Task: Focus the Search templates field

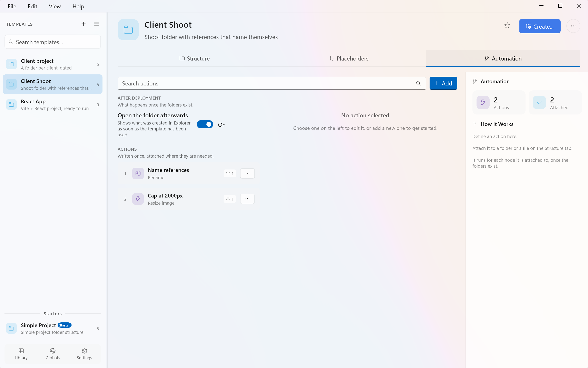Action: [x=53, y=42]
